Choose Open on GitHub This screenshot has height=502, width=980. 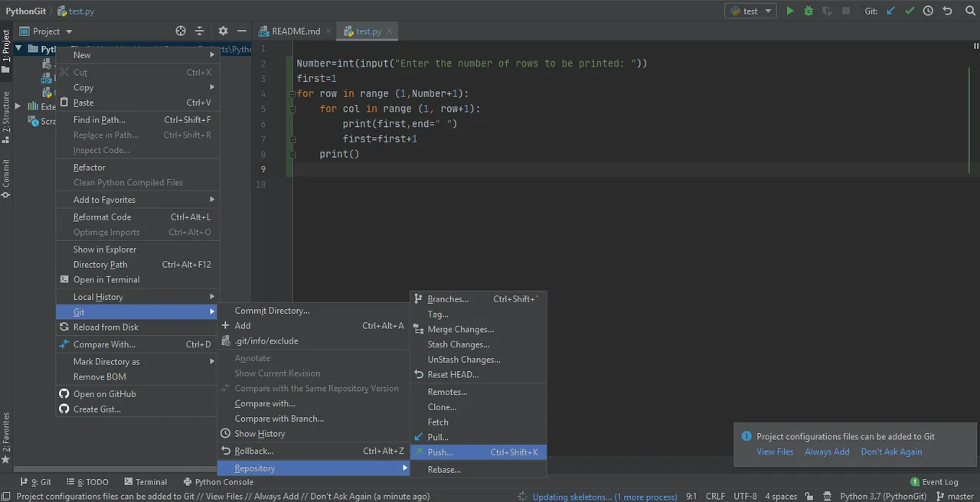pyautogui.click(x=138, y=394)
